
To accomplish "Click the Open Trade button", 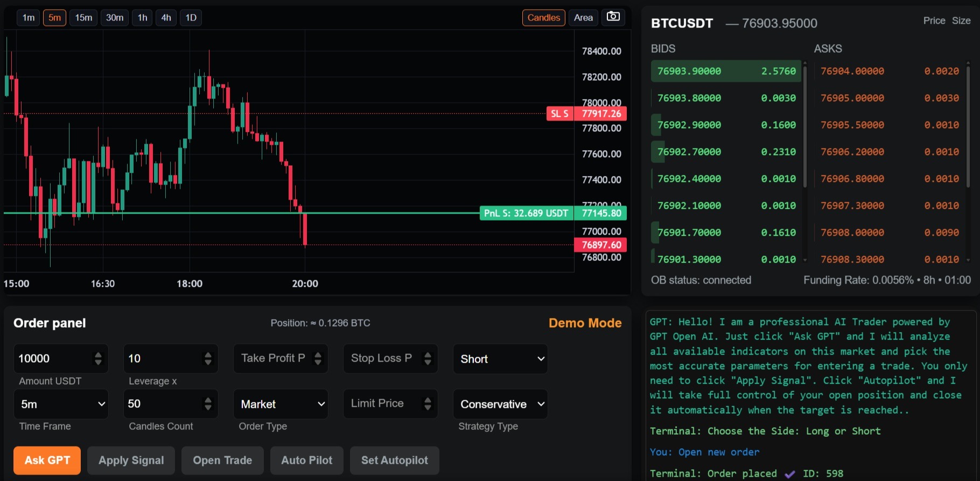I will (x=222, y=460).
